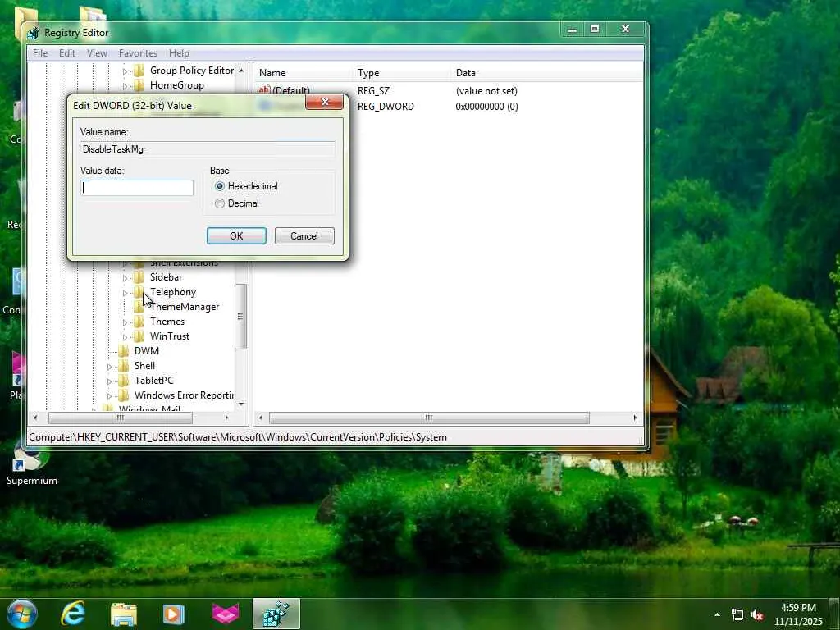Click the tree pane vertical scrollbar thumb
The height and width of the screenshot is (630, 840).
240,316
